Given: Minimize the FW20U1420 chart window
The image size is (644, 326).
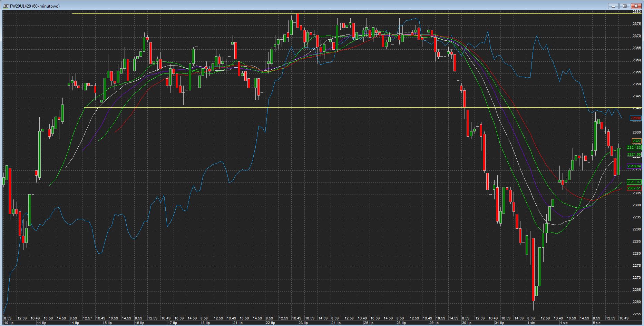Looking at the screenshot, I should pos(614,6).
